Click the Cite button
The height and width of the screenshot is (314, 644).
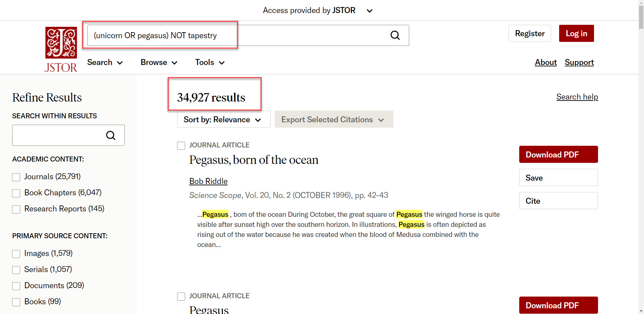pyautogui.click(x=558, y=201)
